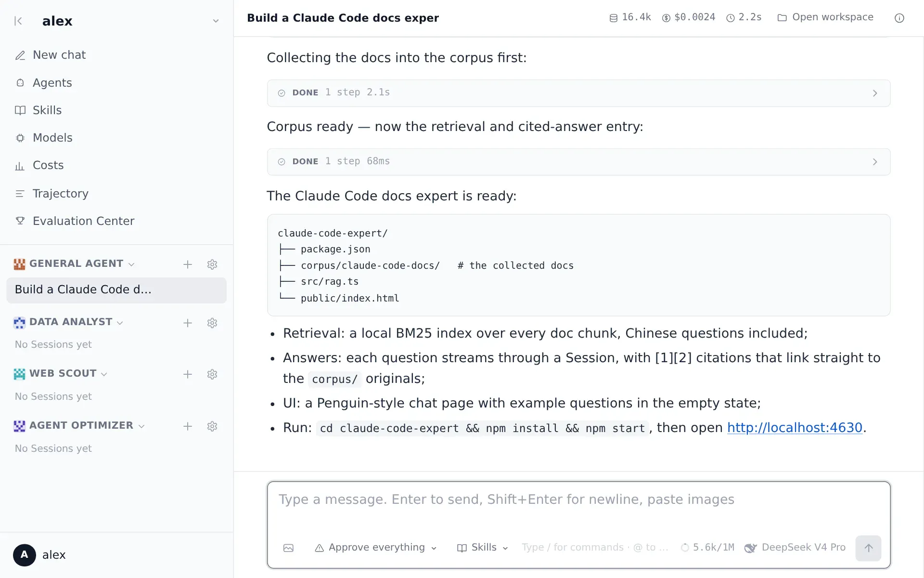
Task: Open the alex workspace dropdown chevron
Action: coord(216,21)
